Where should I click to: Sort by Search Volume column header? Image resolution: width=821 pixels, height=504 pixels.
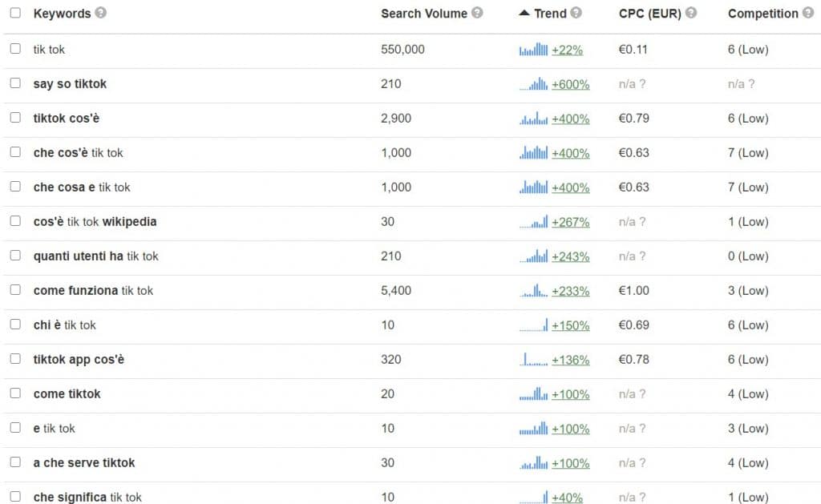tap(423, 13)
